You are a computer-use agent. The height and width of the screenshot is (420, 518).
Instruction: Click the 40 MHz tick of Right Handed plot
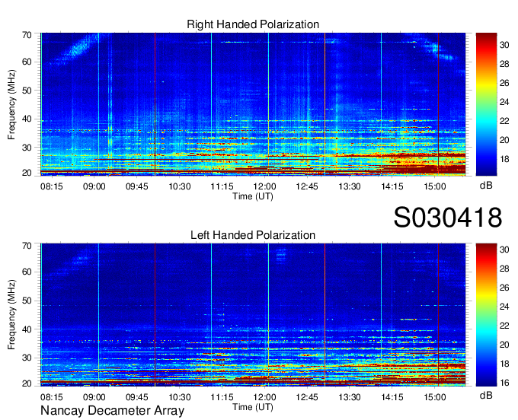click(x=27, y=119)
